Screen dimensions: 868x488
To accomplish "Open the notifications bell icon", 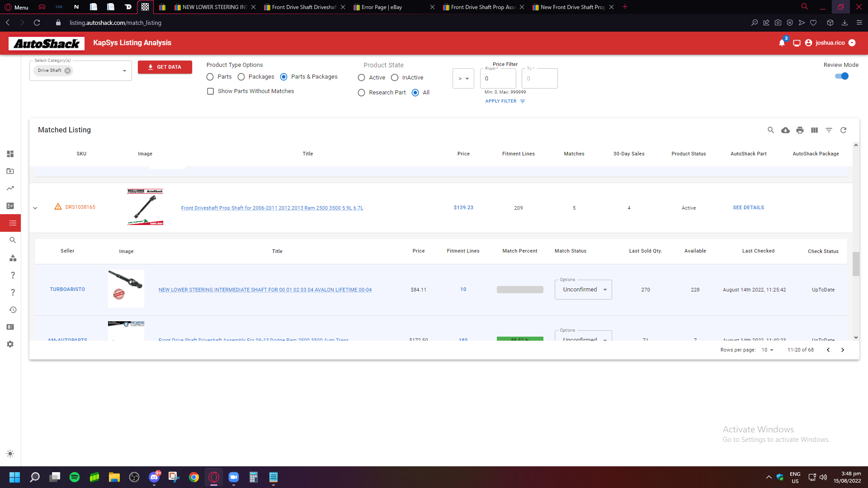I will click(782, 43).
